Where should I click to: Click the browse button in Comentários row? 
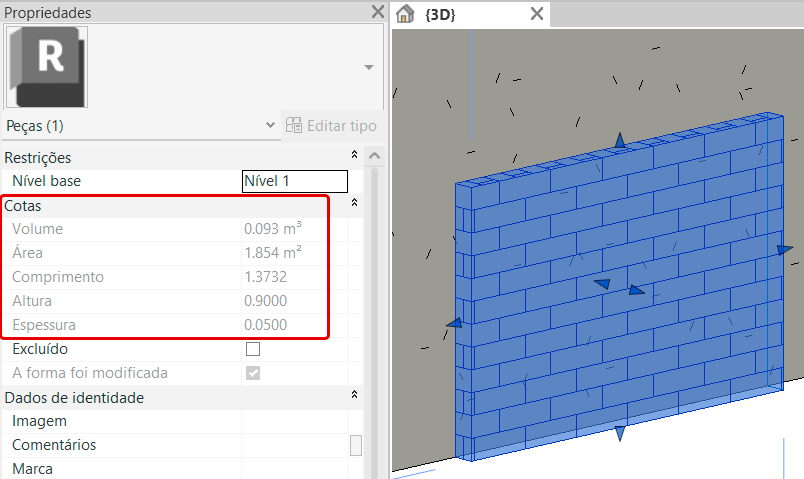click(356, 445)
